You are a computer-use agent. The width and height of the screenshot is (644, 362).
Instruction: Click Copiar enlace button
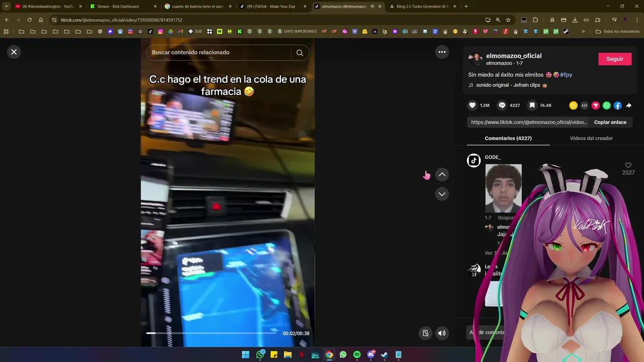coord(610,122)
